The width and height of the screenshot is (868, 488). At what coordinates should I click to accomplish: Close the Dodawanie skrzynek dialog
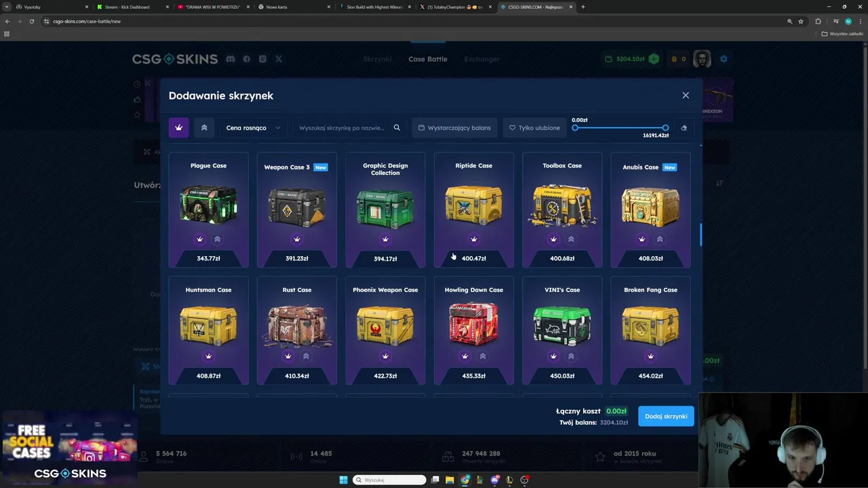pyautogui.click(x=686, y=96)
